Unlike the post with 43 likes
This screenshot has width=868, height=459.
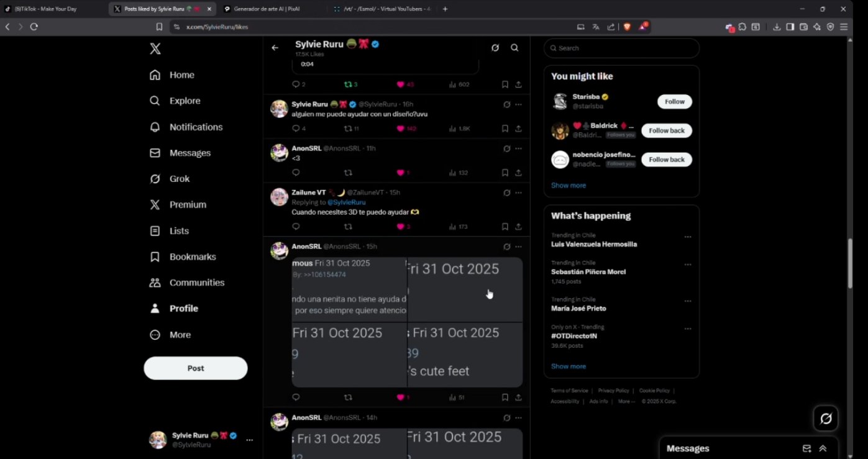point(401,84)
